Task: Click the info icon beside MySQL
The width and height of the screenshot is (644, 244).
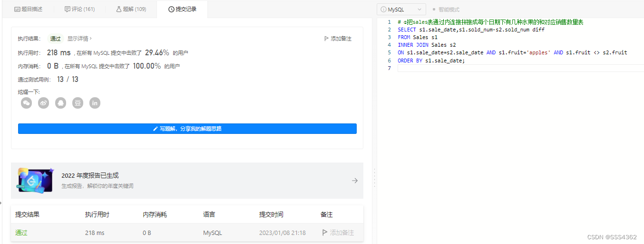Action: pyautogui.click(x=383, y=10)
